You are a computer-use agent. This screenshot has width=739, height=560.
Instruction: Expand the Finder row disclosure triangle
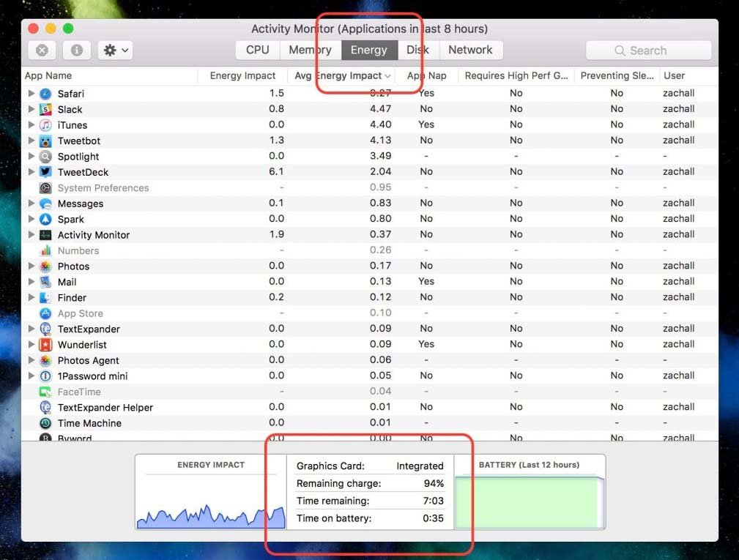click(x=31, y=296)
